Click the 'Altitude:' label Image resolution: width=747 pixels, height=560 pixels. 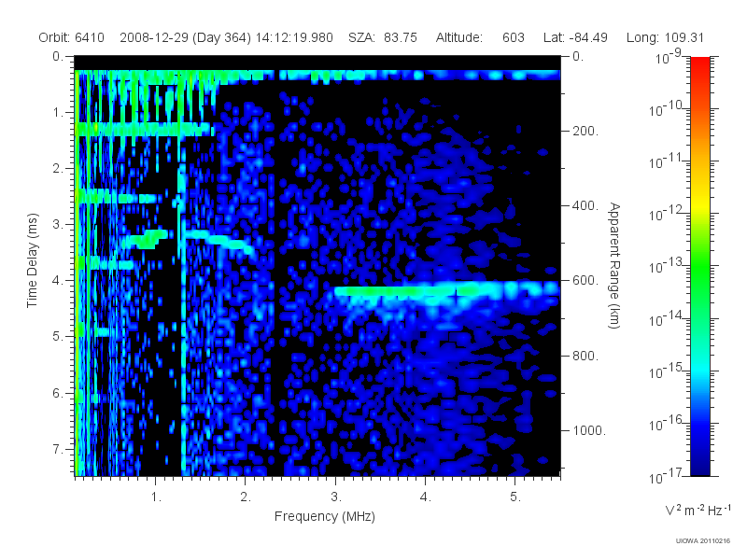(x=459, y=37)
